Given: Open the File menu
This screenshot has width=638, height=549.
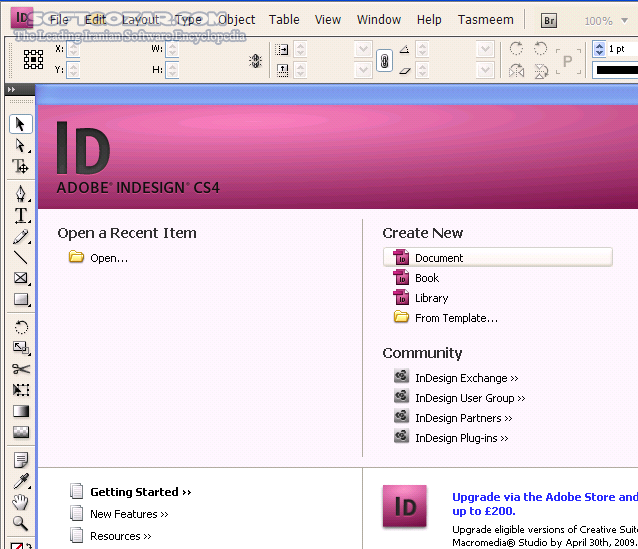Looking at the screenshot, I should [59, 20].
